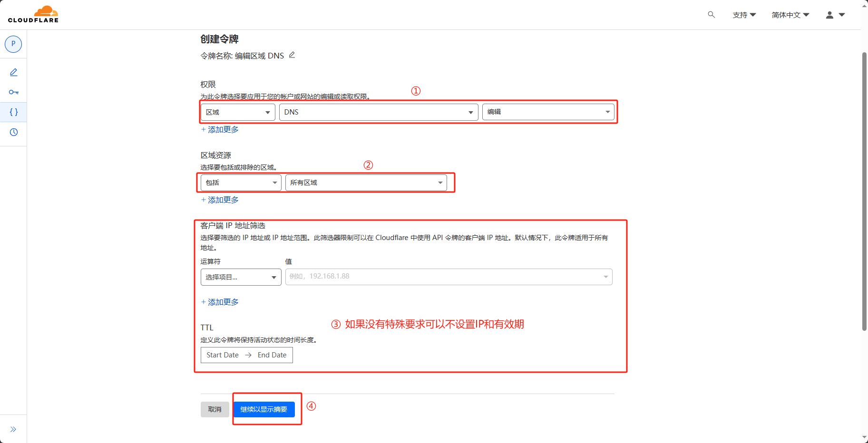Image resolution: width=868 pixels, height=443 pixels.
Task: Open the 区域 permission type dropdown
Action: pyautogui.click(x=238, y=112)
